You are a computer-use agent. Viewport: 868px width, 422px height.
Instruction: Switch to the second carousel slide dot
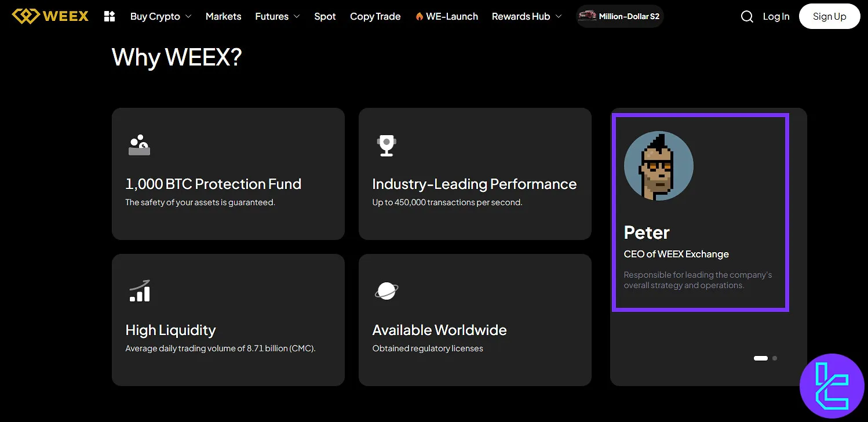775,358
